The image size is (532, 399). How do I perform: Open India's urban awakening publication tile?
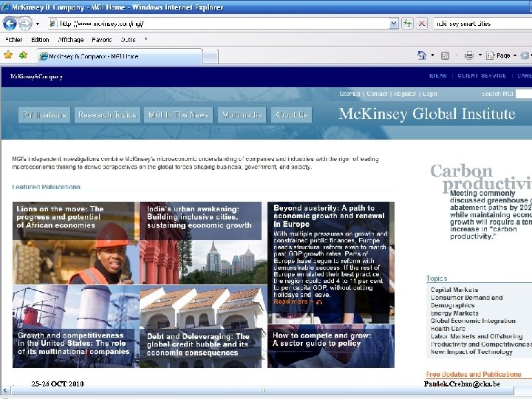coord(203,243)
